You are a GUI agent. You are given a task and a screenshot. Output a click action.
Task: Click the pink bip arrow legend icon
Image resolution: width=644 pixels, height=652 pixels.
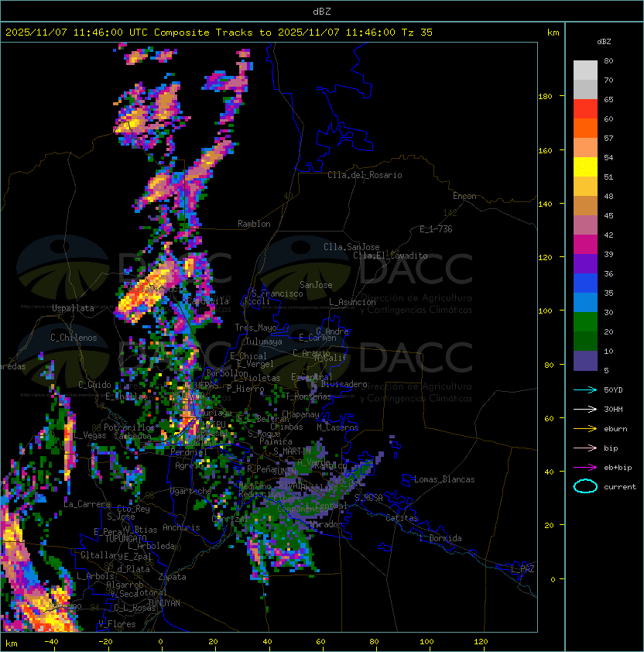[x=585, y=448]
